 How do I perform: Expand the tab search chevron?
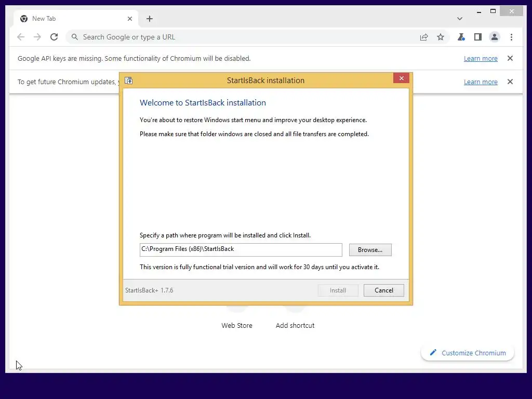(460, 19)
